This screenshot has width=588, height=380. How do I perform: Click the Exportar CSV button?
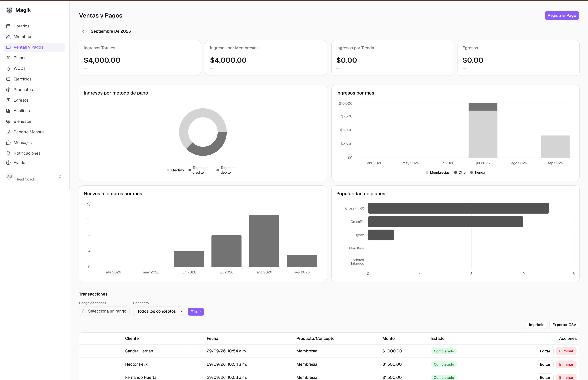pos(564,325)
